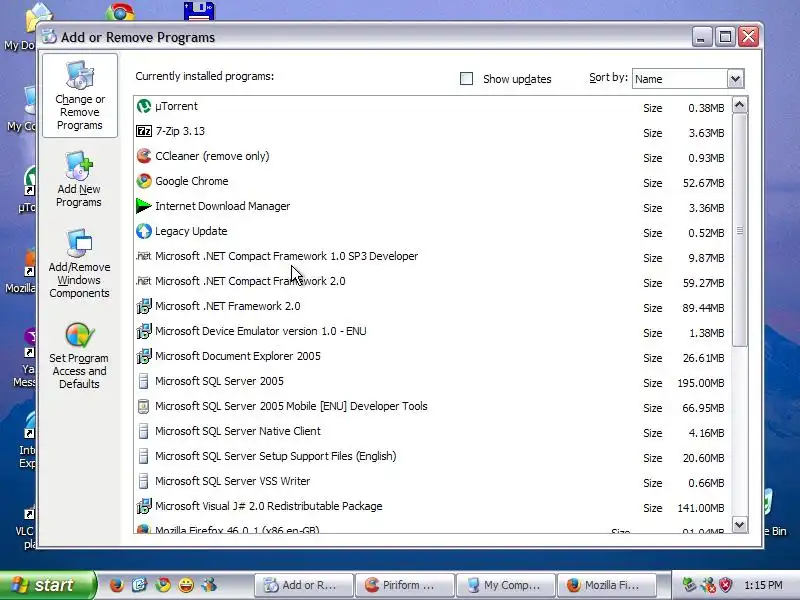Viewport: 800px width, 600px height.
Task: Open the Sort by Name dropdown
Action: 735,79
